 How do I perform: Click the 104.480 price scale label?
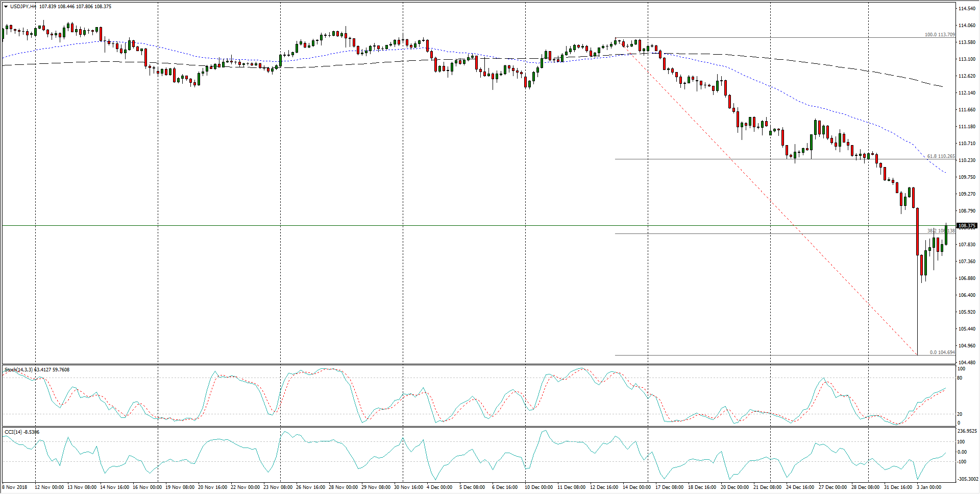point(967,362)
